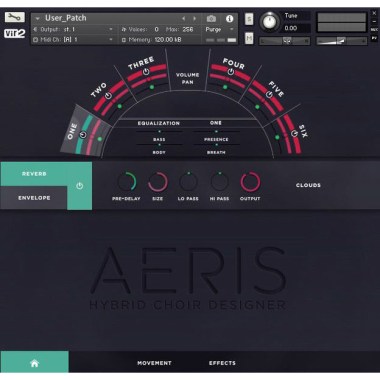380x380 pixels.
Task: Click the Tune value 0.00 field
Action: point(296,28)
